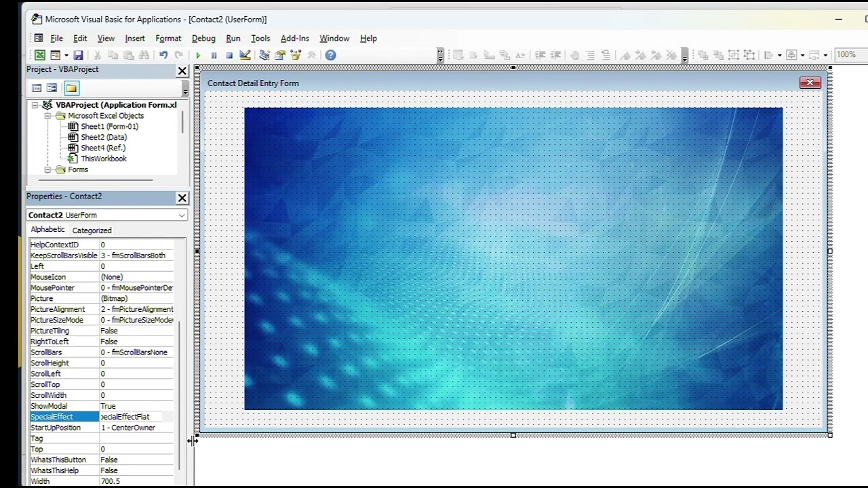This screenshot has width=868, height=488.
Task: Click the Width 700.5 value field
Action: tap(137, 481)
